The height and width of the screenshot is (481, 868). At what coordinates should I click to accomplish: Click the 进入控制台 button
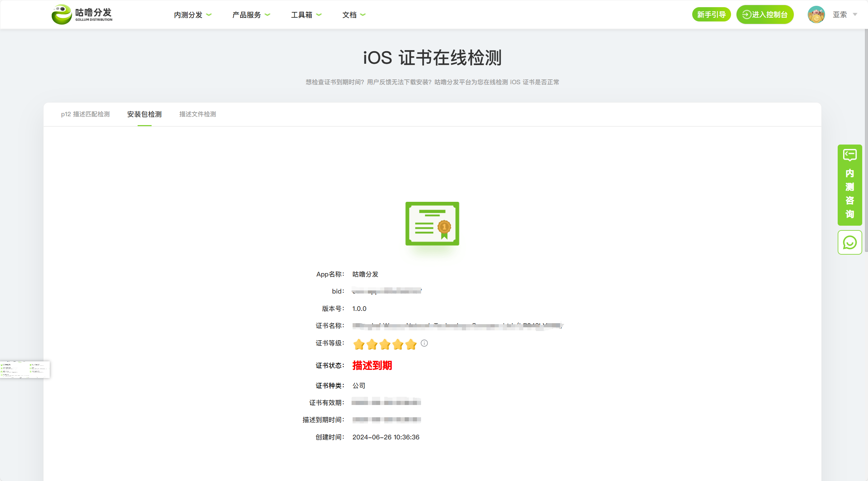[765, 15]
